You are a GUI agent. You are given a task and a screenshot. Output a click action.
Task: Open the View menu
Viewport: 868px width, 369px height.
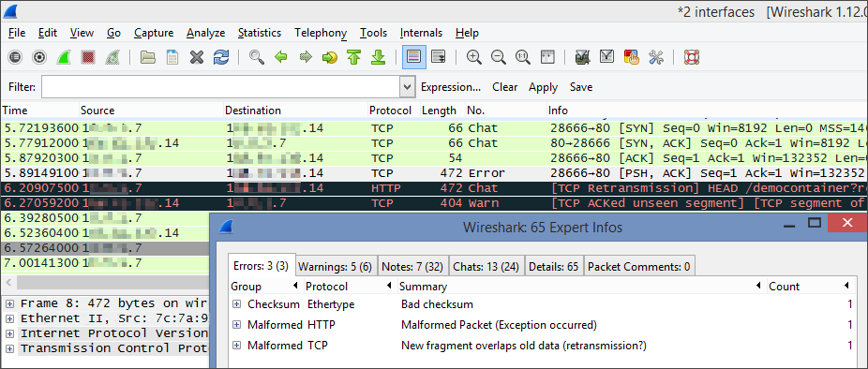[82, 33]
